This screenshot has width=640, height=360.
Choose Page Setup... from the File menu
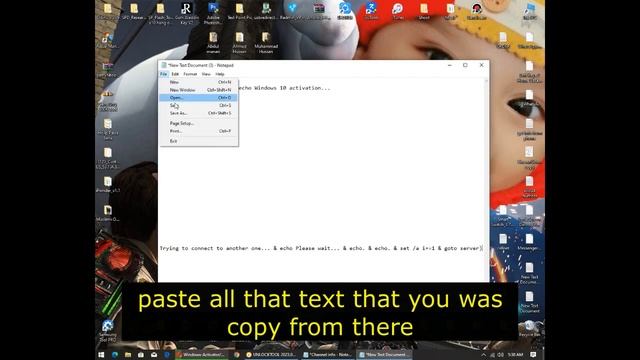pyautogui.click(x=198, y=123)
